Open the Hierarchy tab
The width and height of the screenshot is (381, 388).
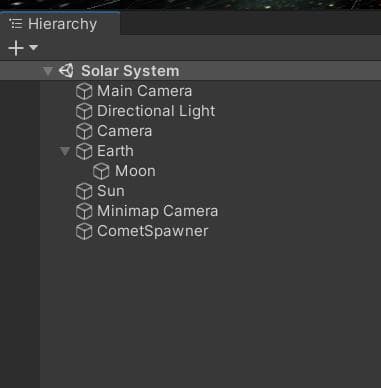tap(60, 24)
